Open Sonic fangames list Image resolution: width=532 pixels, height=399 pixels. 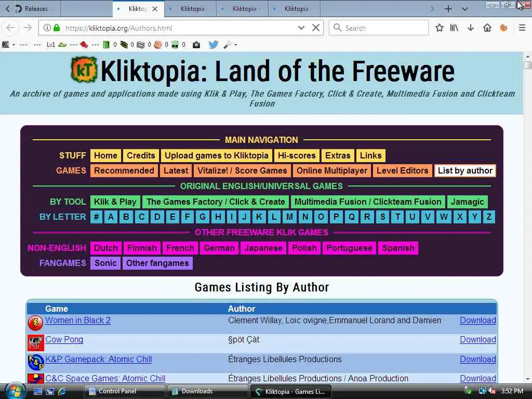click(x=105, y=263)
